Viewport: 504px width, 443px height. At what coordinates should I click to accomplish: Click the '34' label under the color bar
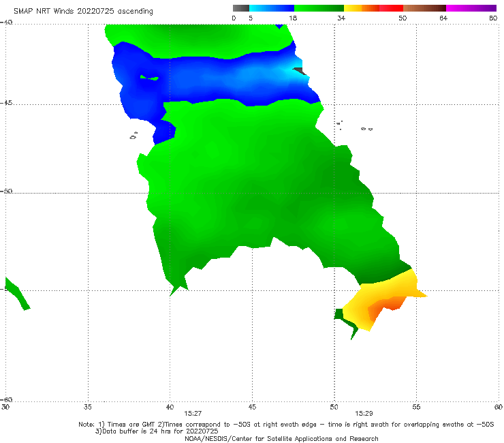pos(341,18)
